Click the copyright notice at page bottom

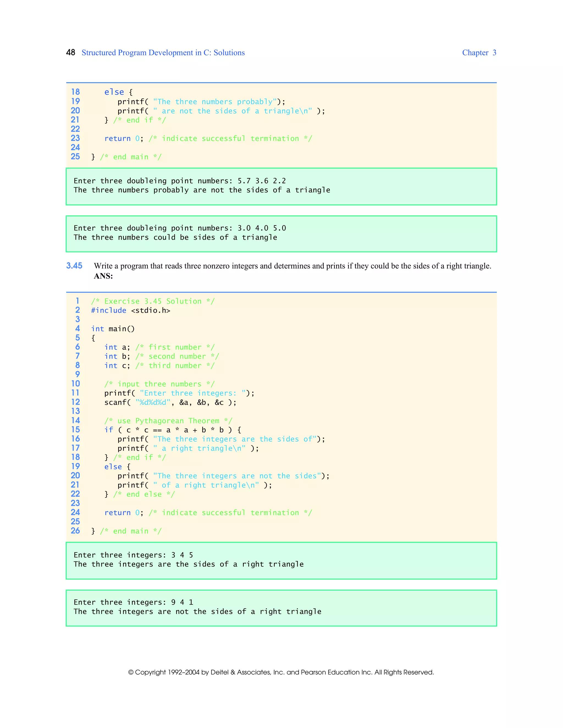tap(281, 672)
